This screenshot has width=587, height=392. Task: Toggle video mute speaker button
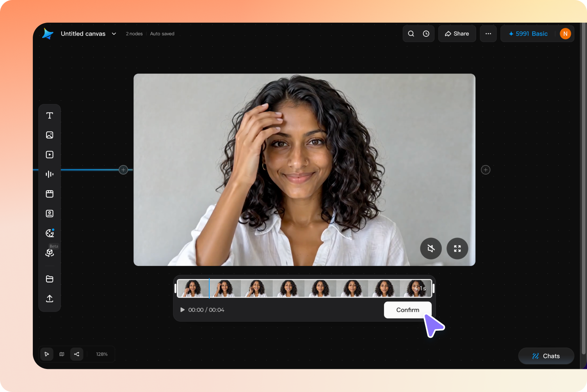click(x=431, y=248)
